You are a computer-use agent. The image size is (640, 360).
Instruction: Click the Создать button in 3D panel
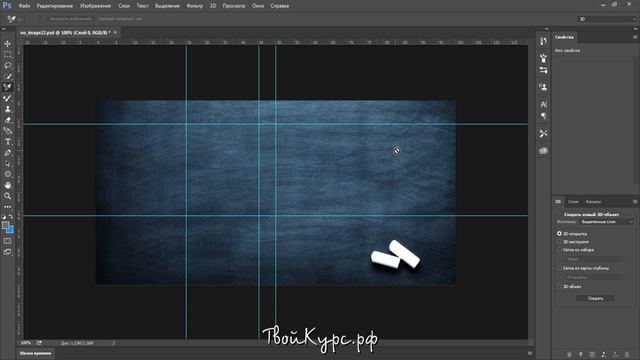click(596, 298)
